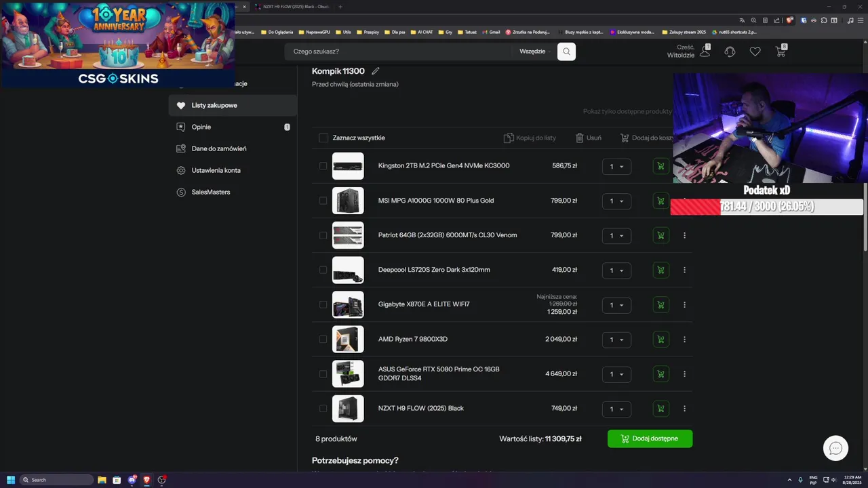Select the Gigabyte X870E checkbox
This screenshot has width=868, height=488.
click(x=323, y=304)
